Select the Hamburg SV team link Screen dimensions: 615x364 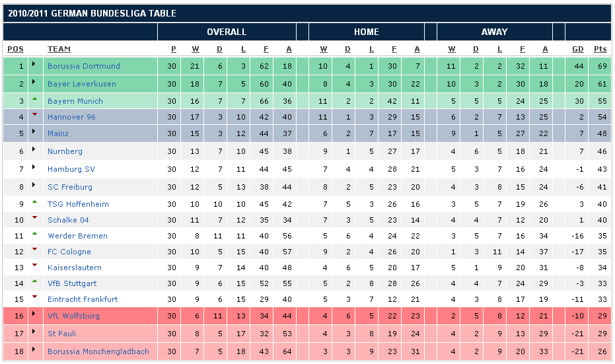click(71, 169)
